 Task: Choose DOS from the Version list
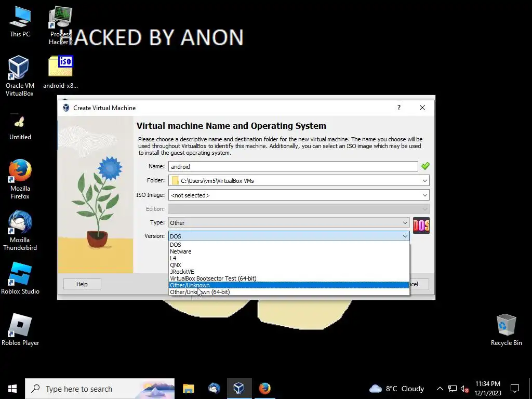click(x=289, y=245)
